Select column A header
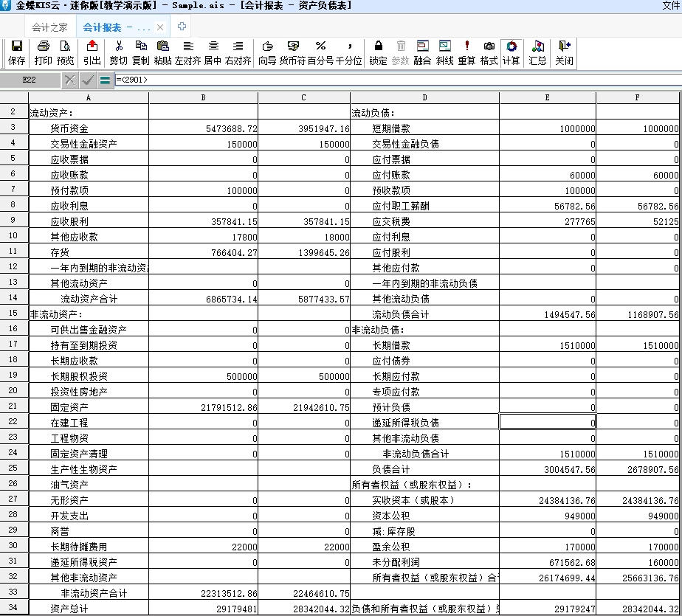This screenshot has width=682, height=616. pos(89,98)
